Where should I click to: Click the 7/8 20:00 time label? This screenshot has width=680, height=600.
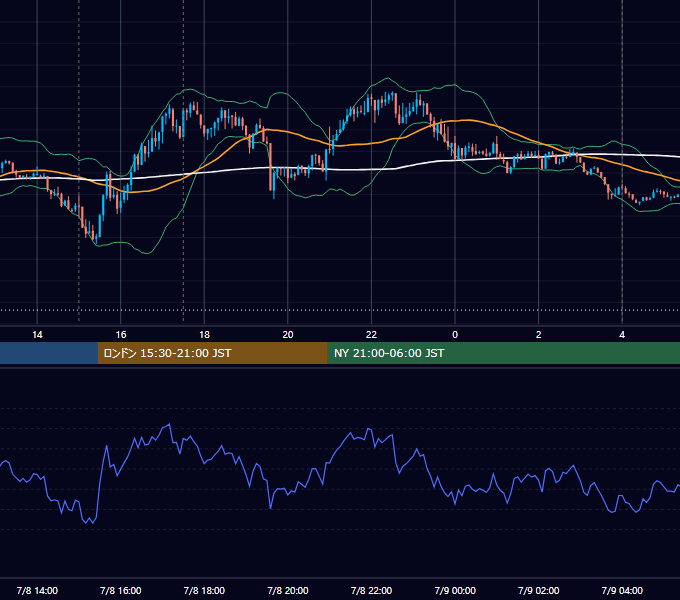(x=288, y=590)
